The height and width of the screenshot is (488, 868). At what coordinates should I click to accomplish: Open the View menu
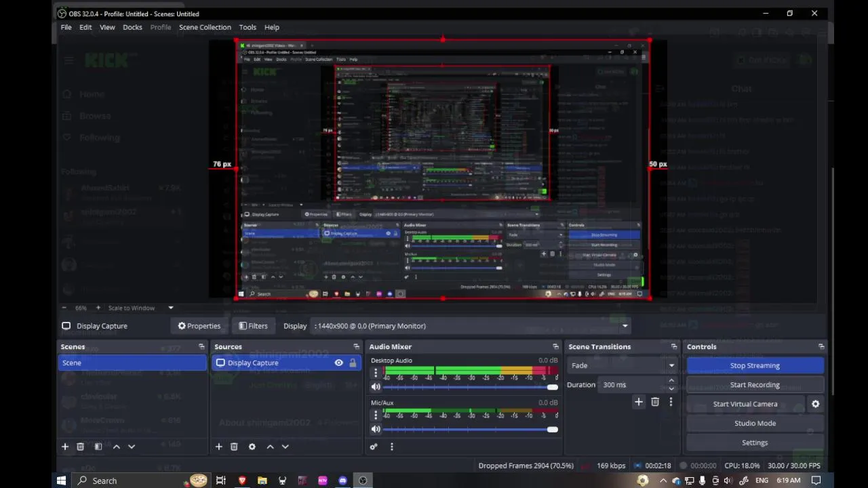click(107, 27)
